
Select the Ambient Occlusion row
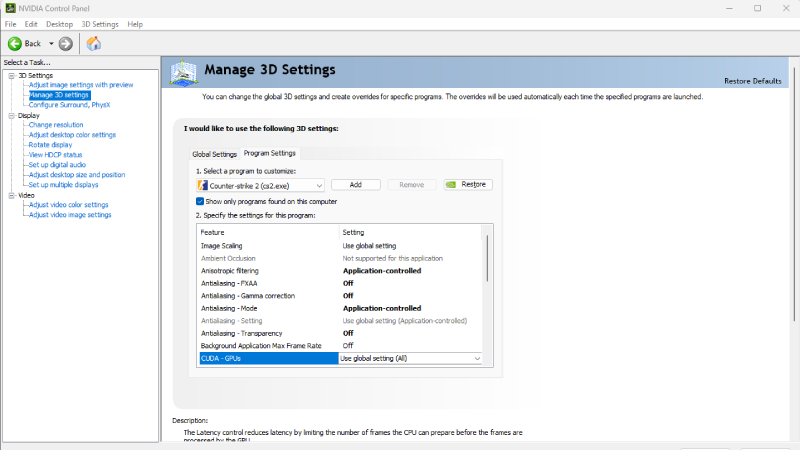point(340,258)
